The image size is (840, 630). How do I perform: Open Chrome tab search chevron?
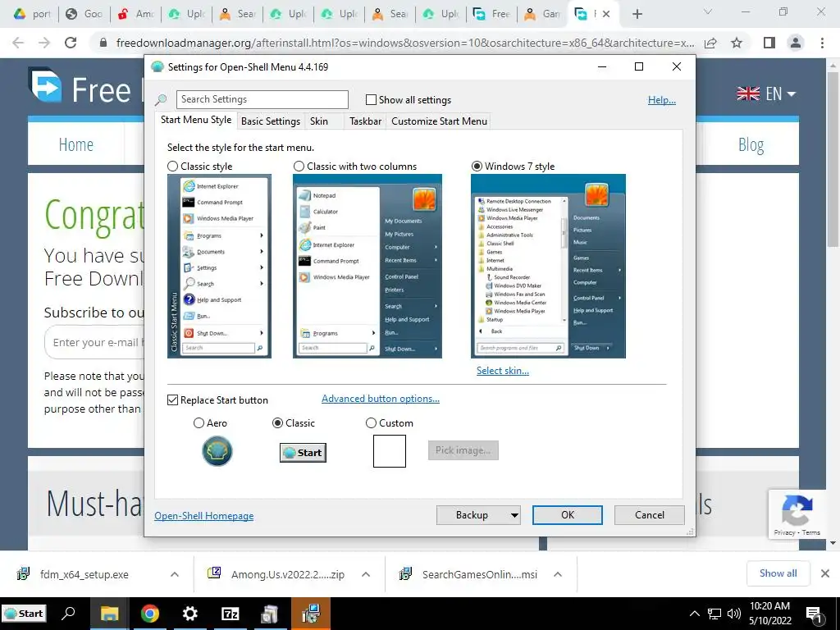pyautogui.click(x=708, y=11)
